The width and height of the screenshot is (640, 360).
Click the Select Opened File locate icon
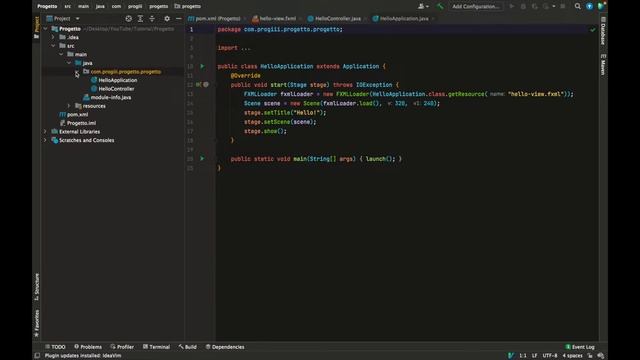coord(129,19)
